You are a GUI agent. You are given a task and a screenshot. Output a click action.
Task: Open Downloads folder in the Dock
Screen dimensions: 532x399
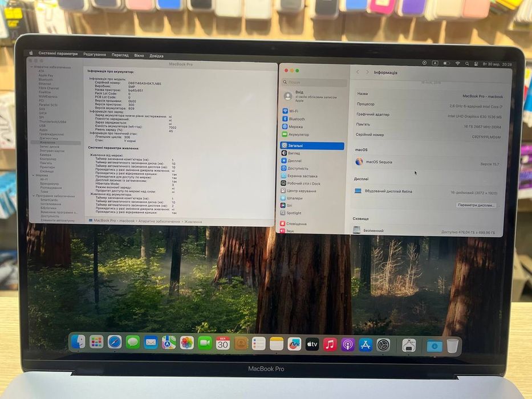pyautogui.click(x=434, y=346)
